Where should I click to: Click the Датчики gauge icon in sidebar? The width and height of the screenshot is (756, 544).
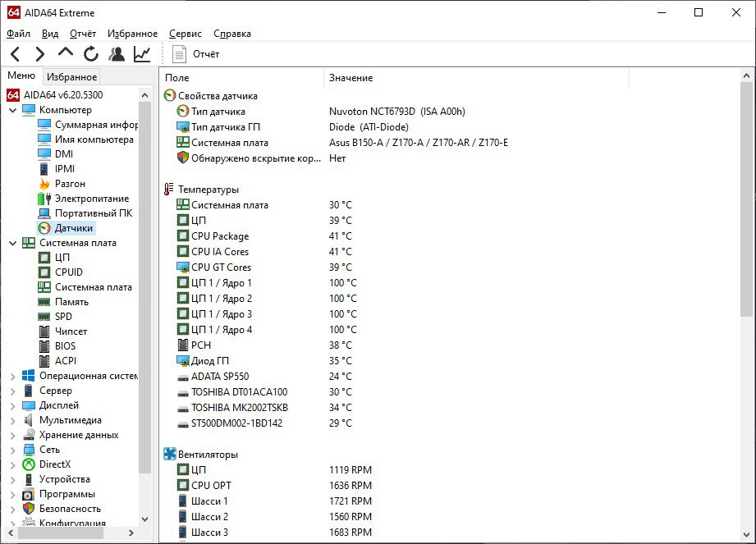44,228
